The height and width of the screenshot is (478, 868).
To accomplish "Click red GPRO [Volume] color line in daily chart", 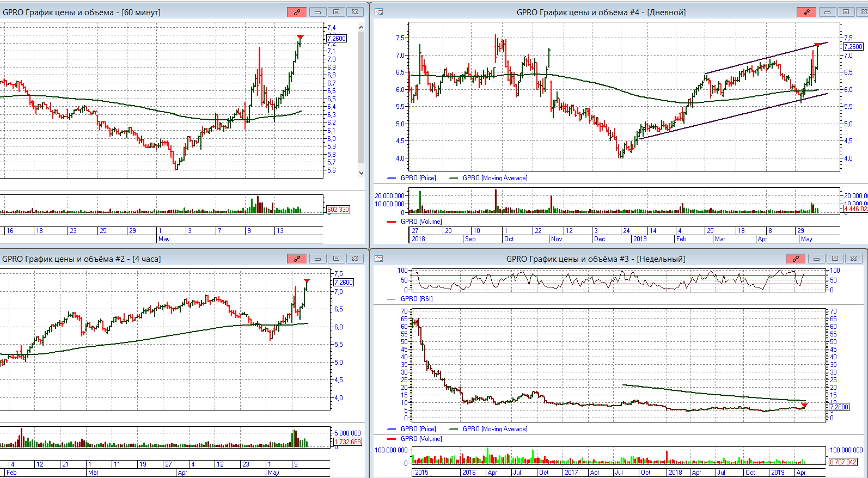I will (x=391, y=222).
